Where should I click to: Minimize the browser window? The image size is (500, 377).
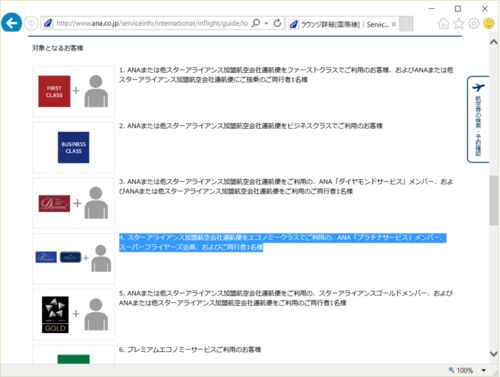tap(431, 8)
